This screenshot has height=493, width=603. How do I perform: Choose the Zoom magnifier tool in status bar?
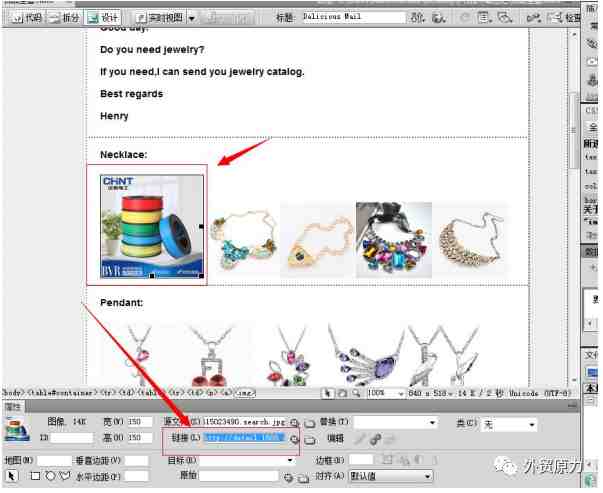click(356, 393)
